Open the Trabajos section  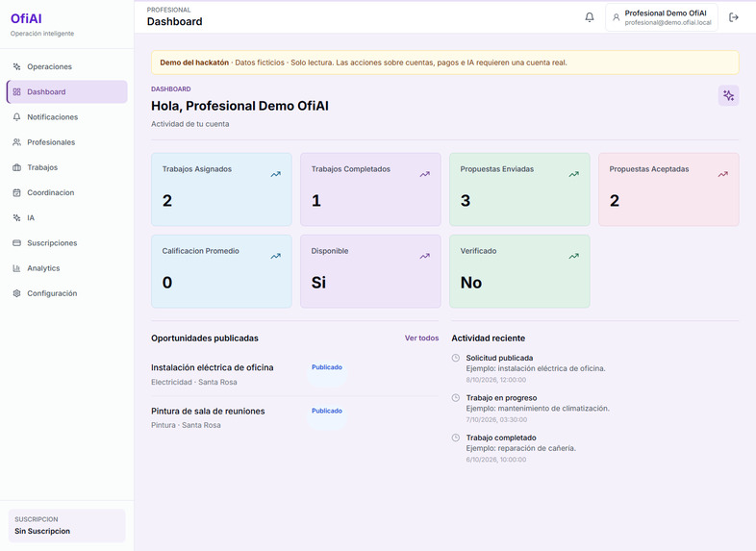[66, 167]
